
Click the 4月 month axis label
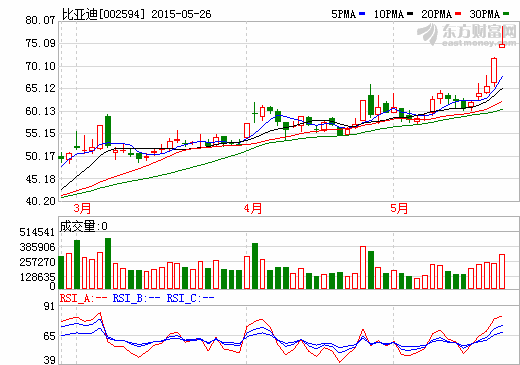[253, 208]
